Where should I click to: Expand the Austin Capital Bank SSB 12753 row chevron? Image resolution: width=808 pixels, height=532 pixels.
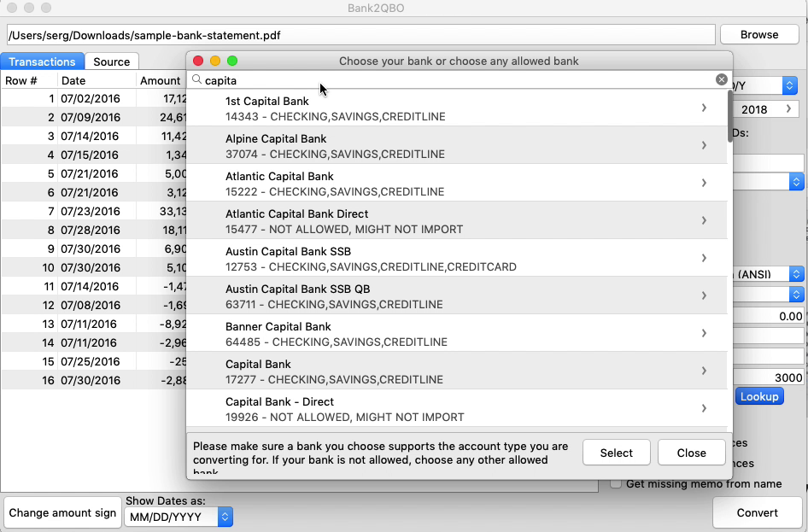704,258
